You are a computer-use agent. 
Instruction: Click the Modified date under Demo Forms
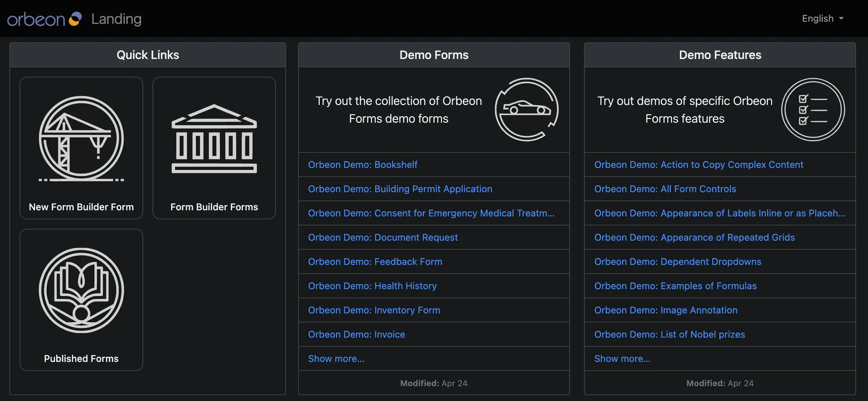434,383
